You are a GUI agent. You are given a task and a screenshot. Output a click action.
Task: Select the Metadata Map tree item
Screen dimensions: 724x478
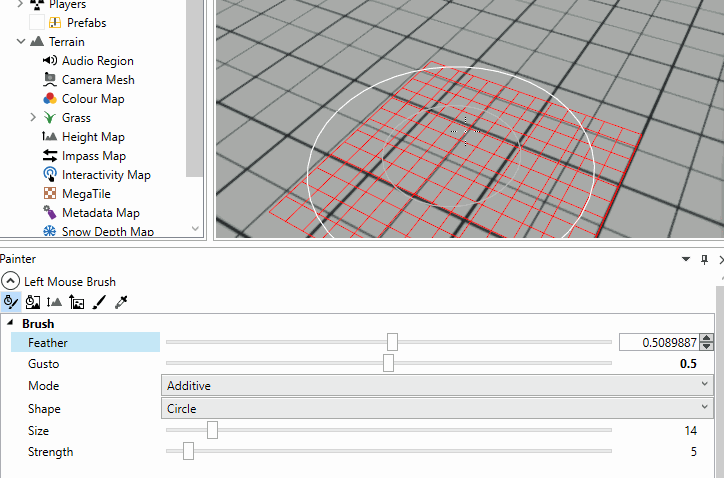[101, 212]
